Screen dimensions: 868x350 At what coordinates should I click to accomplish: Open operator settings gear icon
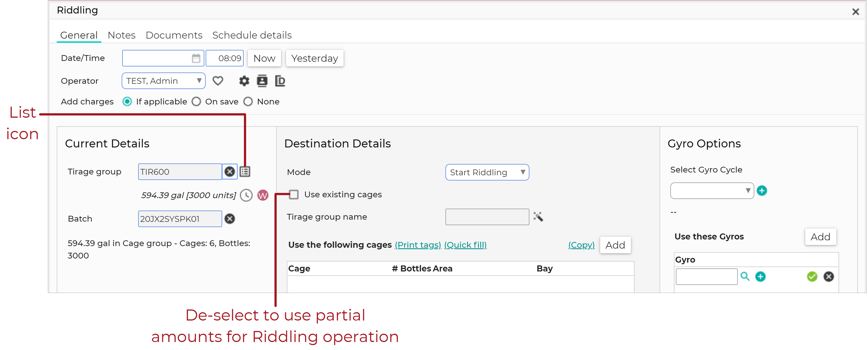[x=244, y=81]
